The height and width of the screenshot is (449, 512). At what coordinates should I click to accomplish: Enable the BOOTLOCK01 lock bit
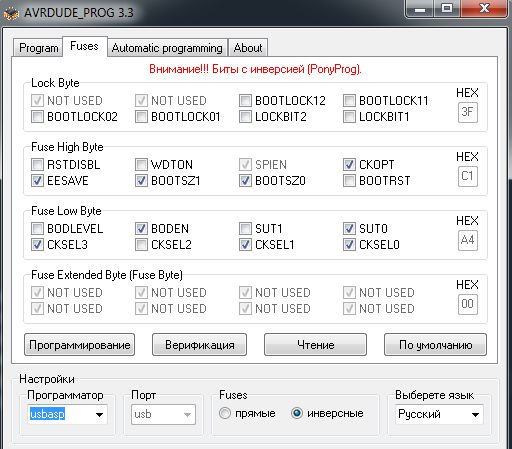coord(141,117)
